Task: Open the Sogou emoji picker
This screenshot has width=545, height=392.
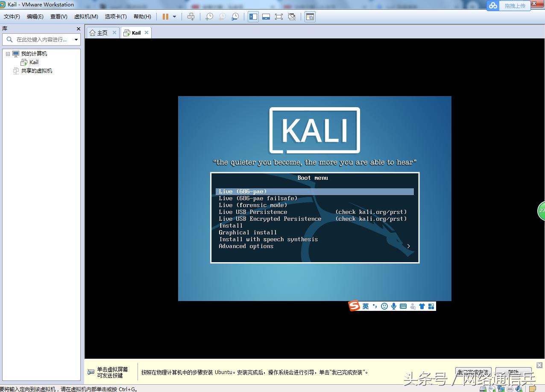Action: coord(384,306)
